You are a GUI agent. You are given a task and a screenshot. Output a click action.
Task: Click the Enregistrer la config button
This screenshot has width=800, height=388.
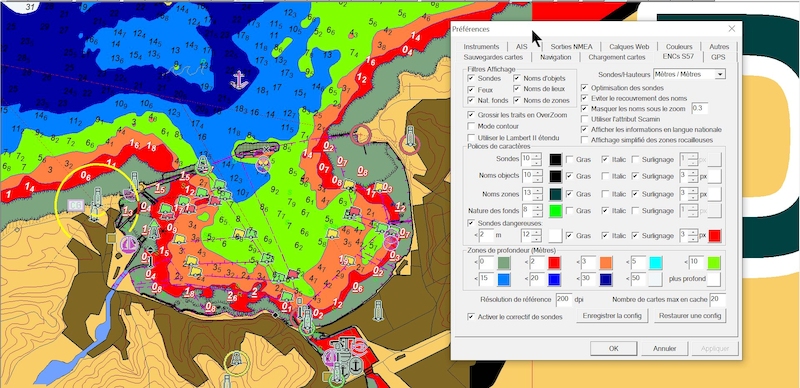(x=612, y=316)
